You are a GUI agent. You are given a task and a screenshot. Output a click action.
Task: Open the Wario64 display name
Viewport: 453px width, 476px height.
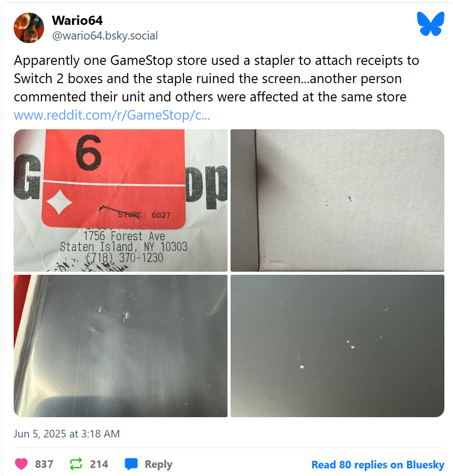pos(77,20)
